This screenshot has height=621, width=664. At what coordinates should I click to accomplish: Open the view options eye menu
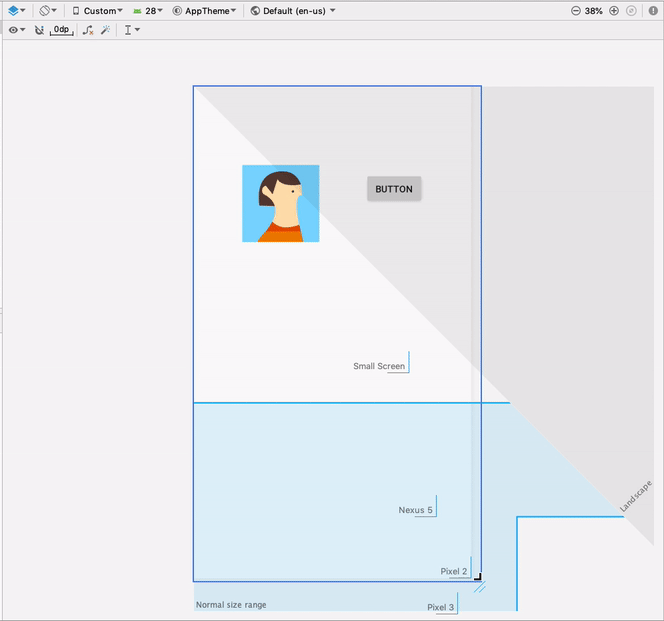17,30
